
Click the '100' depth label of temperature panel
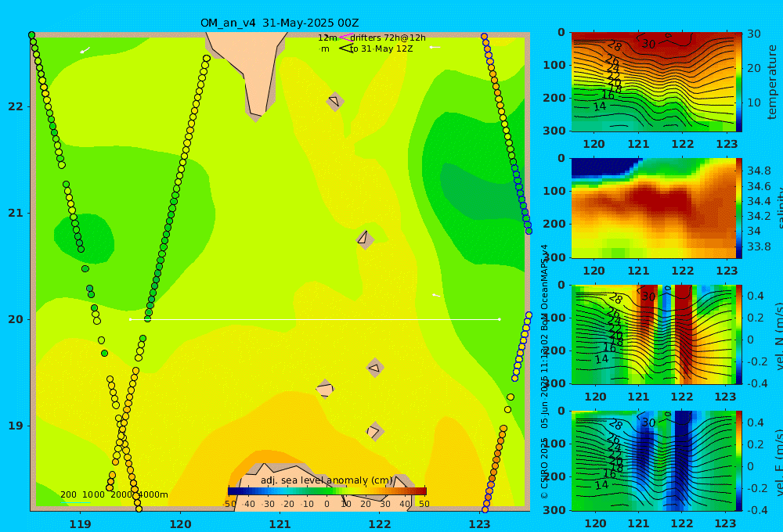554,65
